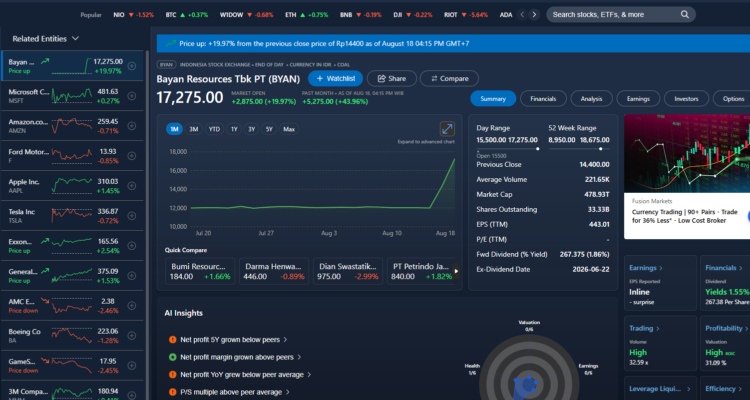This screenshot has height=400, width=750.
Task: Click BTC in popular ticker bar
Action: (187, 15)
